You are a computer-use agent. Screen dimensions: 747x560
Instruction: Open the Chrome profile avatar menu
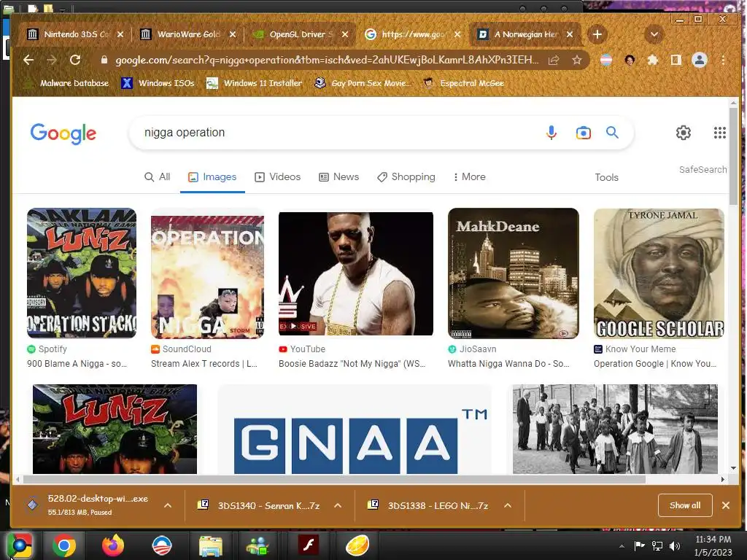pos(700,60)
